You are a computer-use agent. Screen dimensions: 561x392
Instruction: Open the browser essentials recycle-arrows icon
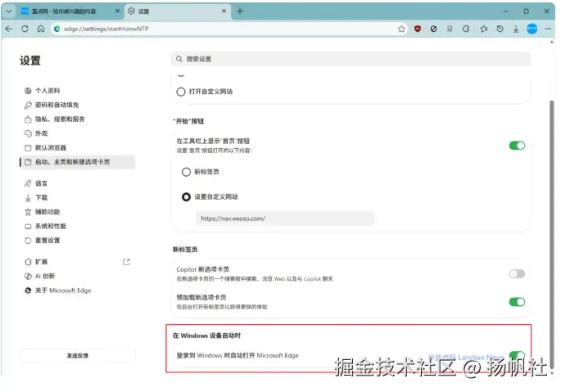click(x=465, y=29)
